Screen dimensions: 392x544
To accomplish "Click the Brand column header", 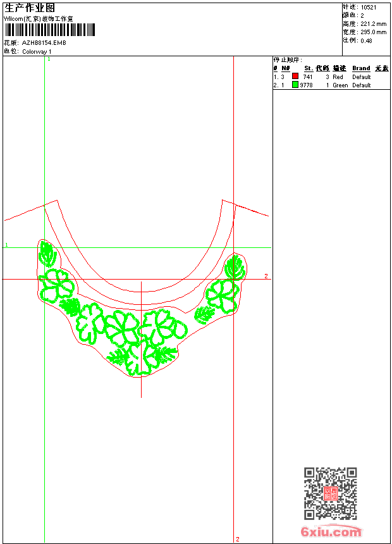I will pos(361,68).
